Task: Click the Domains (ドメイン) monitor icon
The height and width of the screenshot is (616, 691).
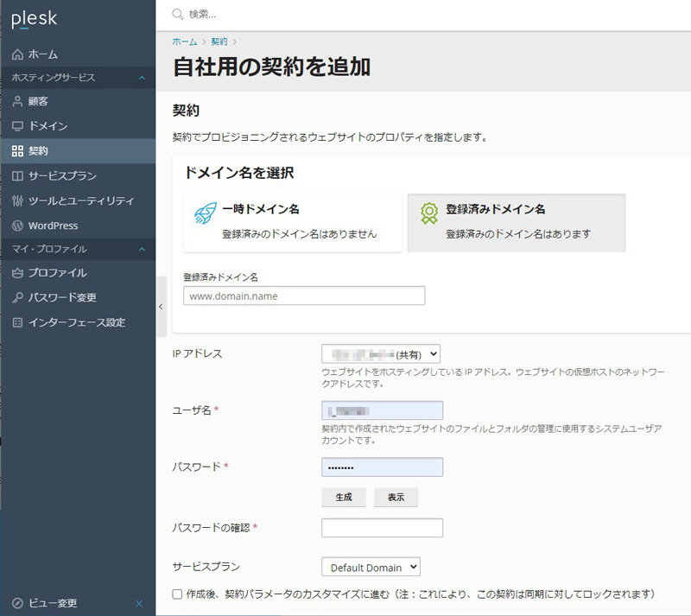Action: [x=18, y=126]
